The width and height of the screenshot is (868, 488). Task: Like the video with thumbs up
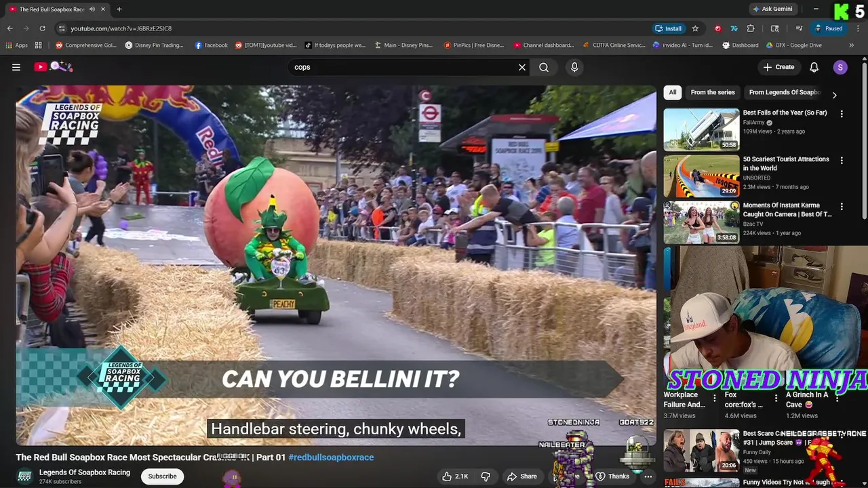[455, 476]
